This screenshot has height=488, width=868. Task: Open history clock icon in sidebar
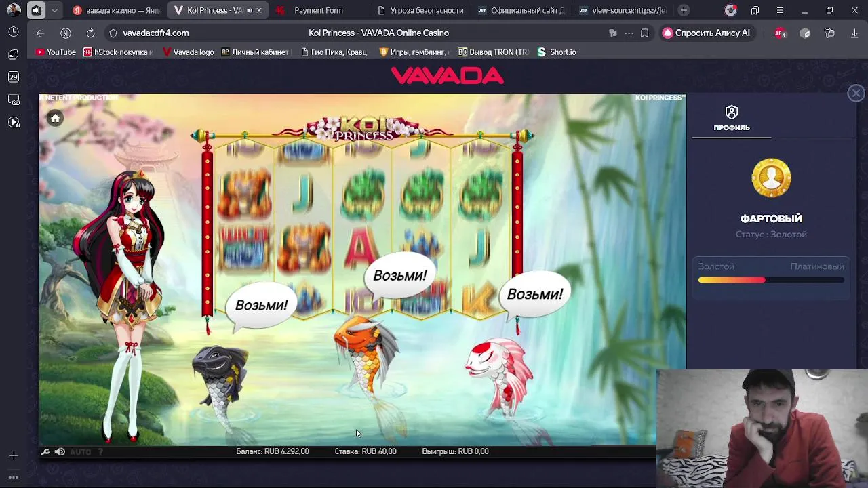(x=14, y=32)
